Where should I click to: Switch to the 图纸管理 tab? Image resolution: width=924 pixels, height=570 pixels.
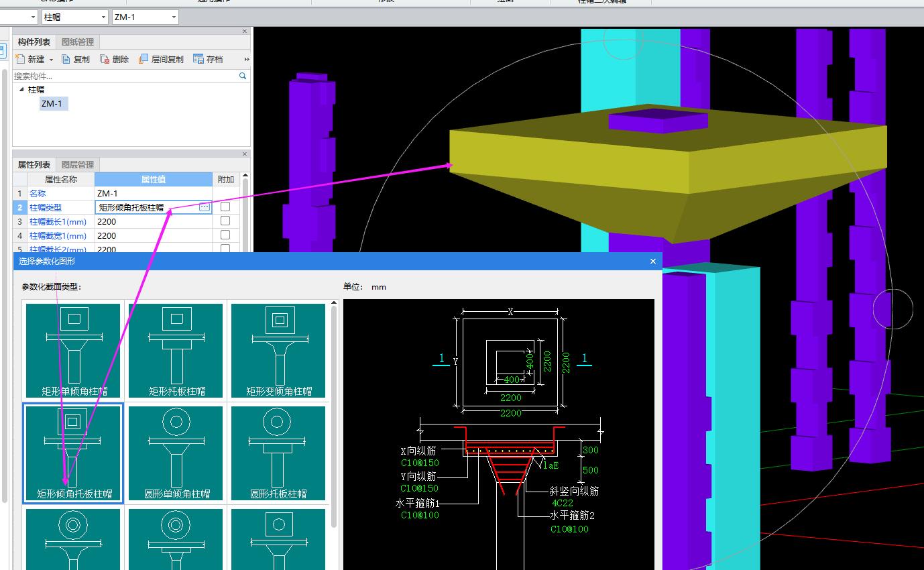pyautogui.click(x=78, y=42)
